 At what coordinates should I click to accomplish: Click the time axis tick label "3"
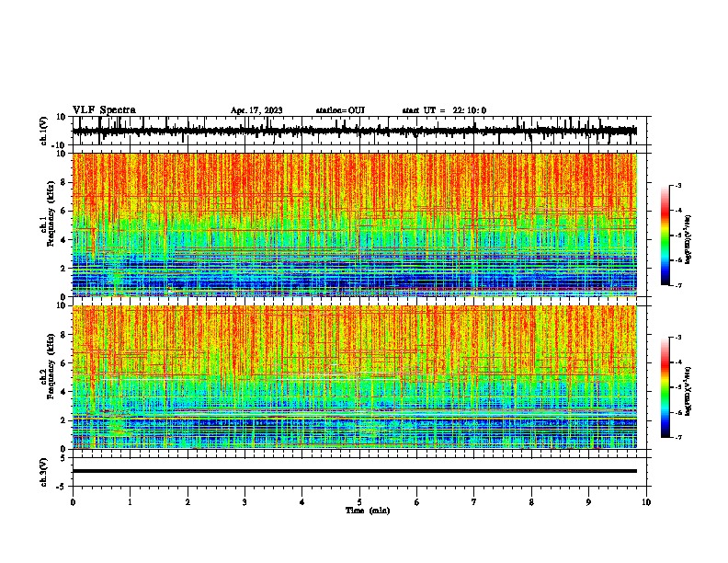(x=245, y=502)
